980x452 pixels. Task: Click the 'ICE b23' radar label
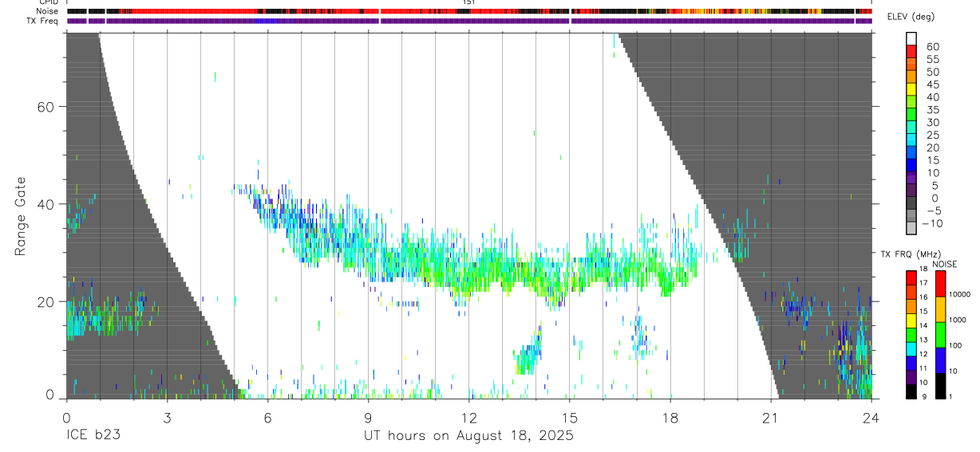(94, 436)
